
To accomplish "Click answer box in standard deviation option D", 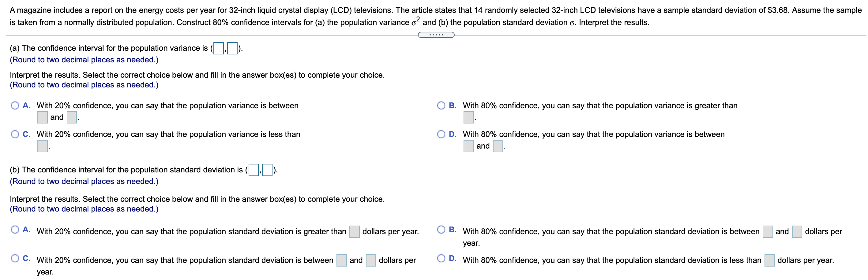I will [x=770, y=260].
